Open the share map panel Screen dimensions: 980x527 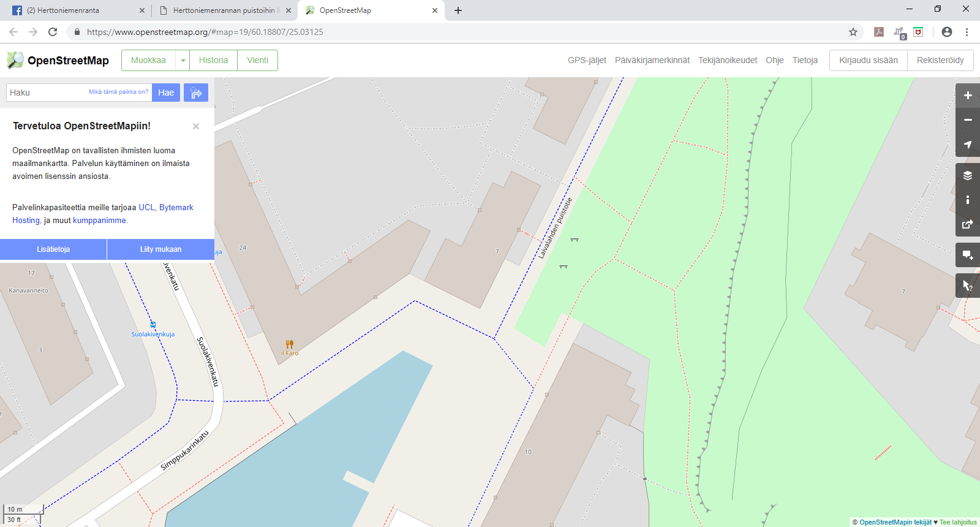coord(968,224)
